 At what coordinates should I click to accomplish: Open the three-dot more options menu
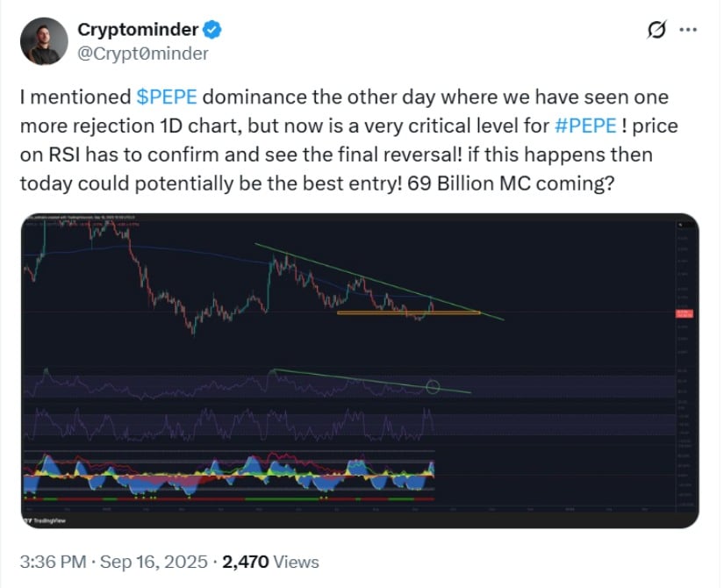pos(688,30)
